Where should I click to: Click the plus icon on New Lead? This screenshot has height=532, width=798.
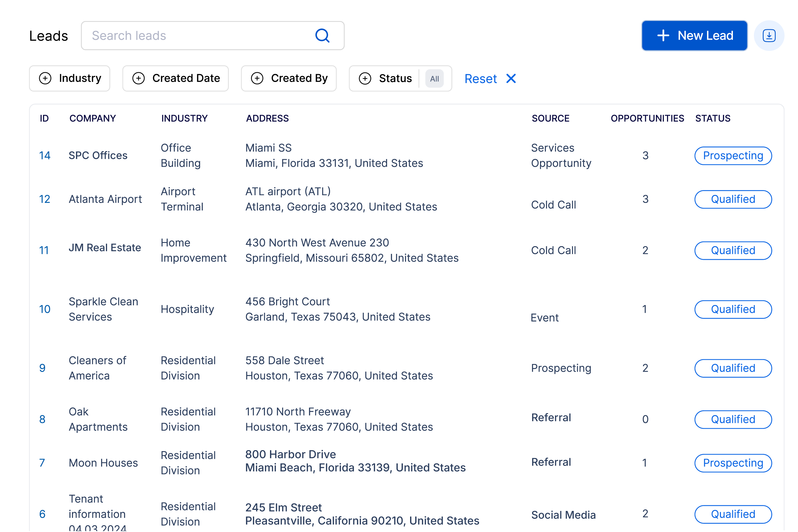click(663, 36)
